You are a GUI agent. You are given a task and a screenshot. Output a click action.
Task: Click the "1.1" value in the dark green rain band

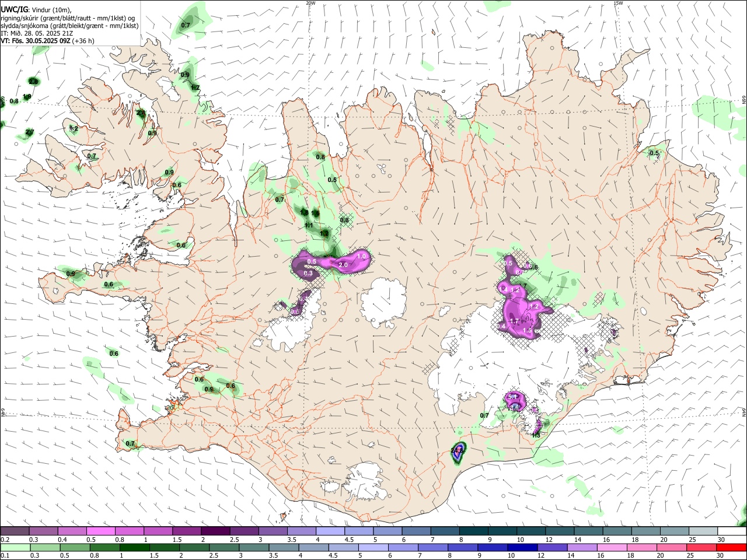(309, 225)
